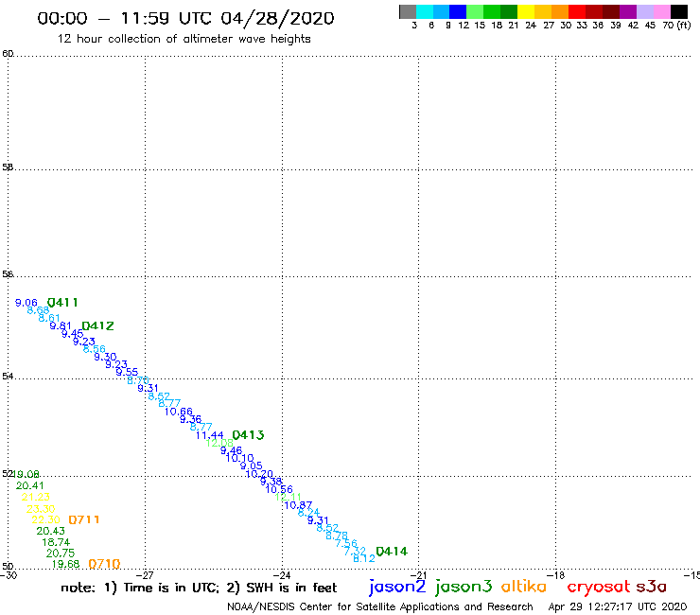Select the 0414 track time label
This screenshot has height=615, width=700.
392,551
